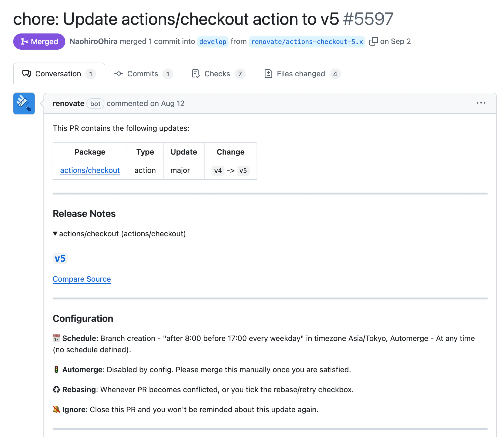Image resolution: width=504 pixels, height=437 pixels.
Task: Open the actions/checkout package link
Action: [x=90, y=170]
